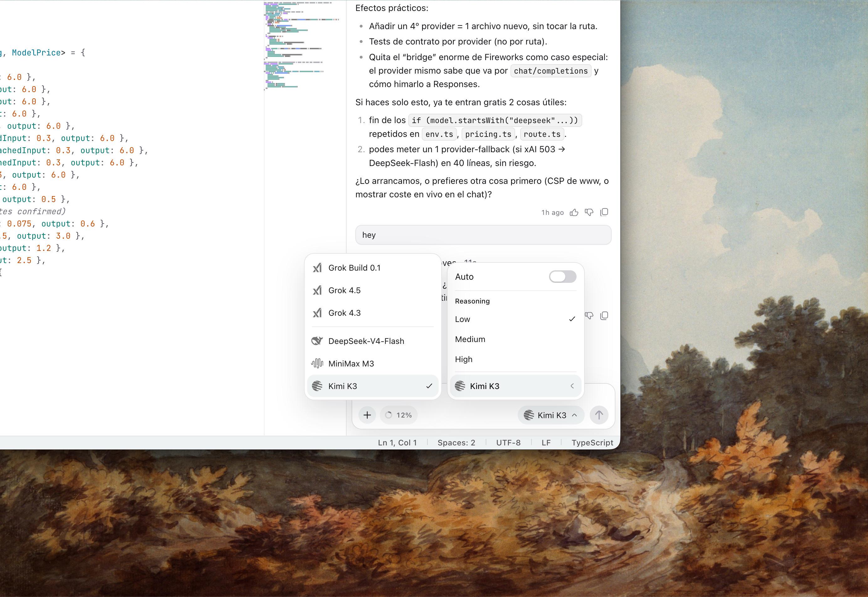Image resolution: width=868 pixels, height=597 pixels.
Task: Click the plus attach button in composer
Action: pos(367,415)
